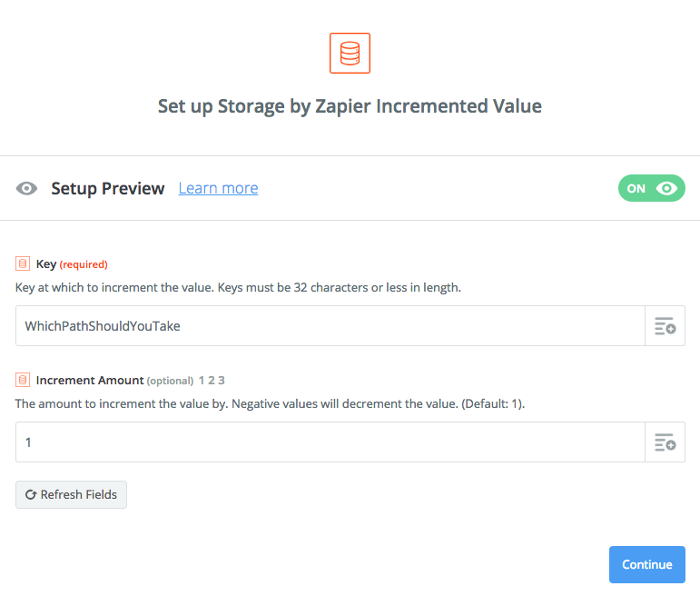This screenshot has width=700, height=616.
Task: Open insert-field menu for Increment Amount input
Action: (665, 442)
